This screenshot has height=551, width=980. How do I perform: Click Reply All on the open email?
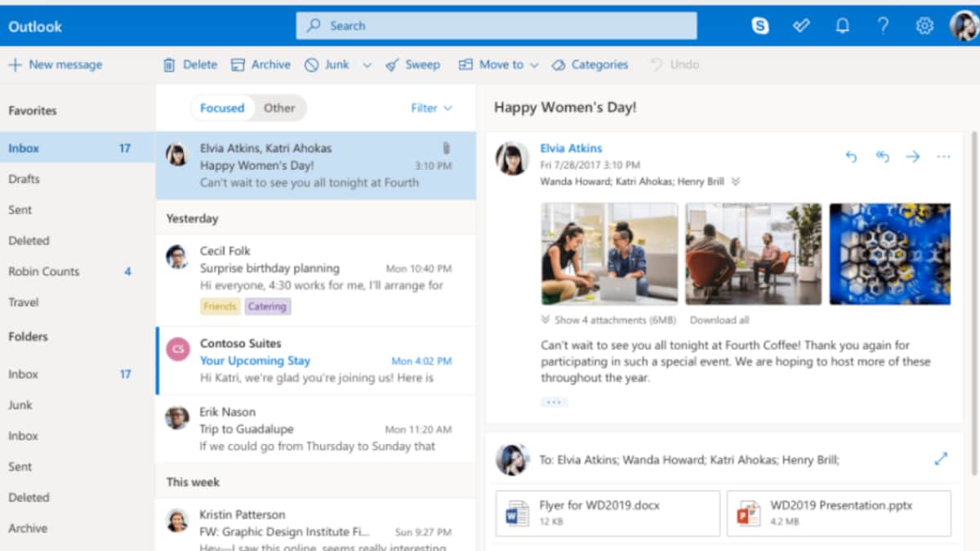(x=882, y=156)
